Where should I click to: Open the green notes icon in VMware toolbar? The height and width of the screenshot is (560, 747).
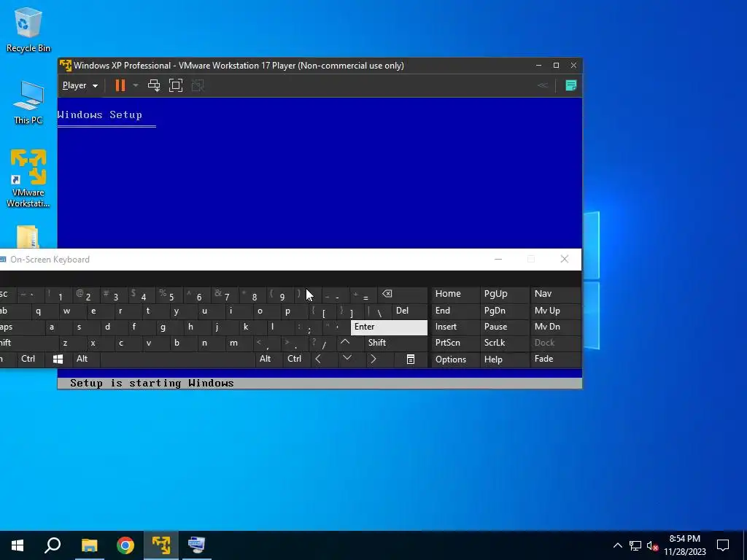click(570, 86)
